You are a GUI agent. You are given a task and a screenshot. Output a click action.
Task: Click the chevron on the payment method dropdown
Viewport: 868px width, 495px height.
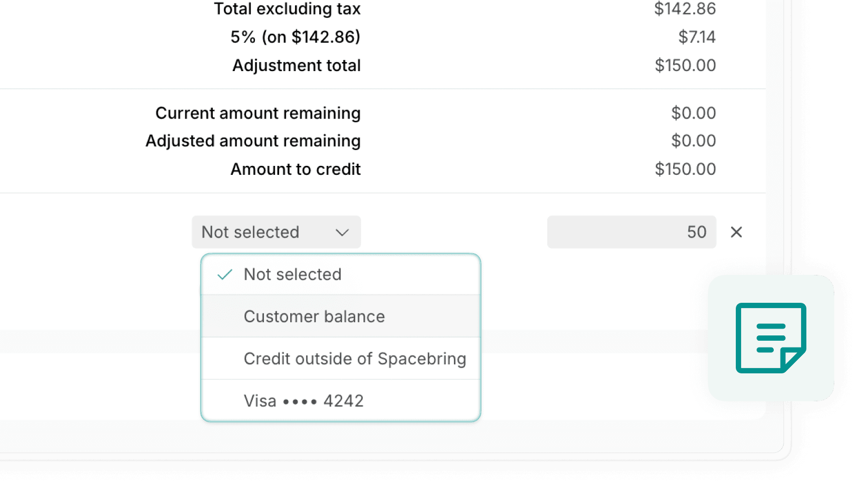[342, 232]
